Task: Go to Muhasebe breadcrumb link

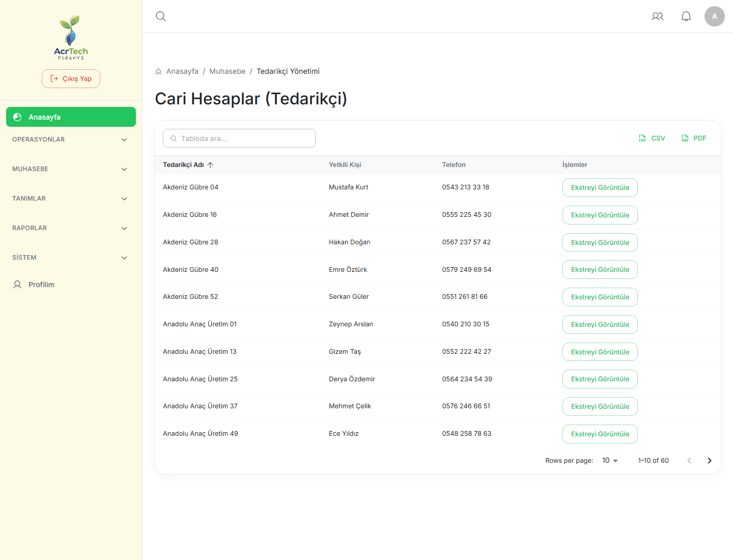Action: [x=228, y=71]
